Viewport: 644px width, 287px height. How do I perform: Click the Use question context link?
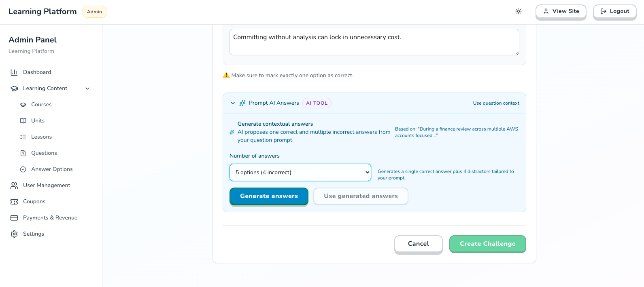[x=496, y=103]
